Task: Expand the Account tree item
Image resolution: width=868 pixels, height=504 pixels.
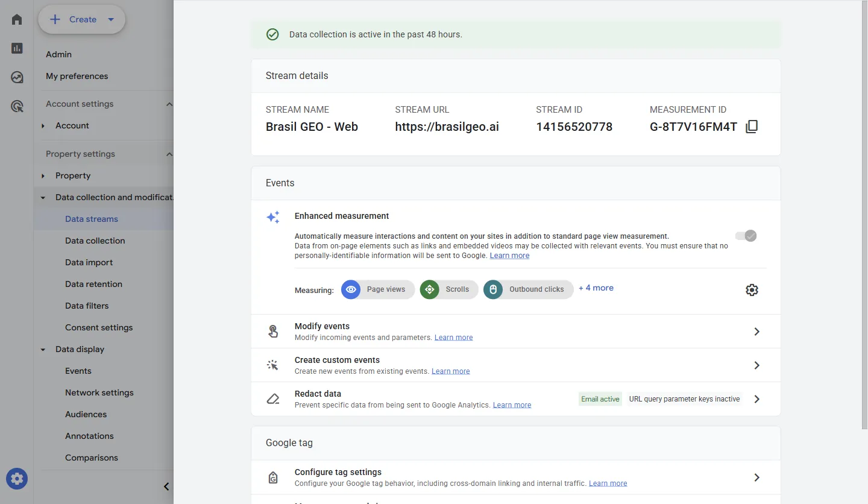Action: tap(43, 126)
